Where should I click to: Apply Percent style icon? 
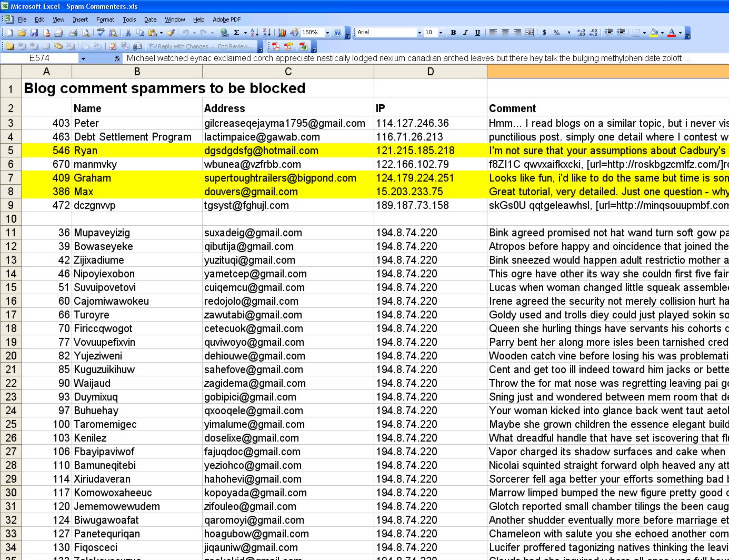[x=556, y=33]
